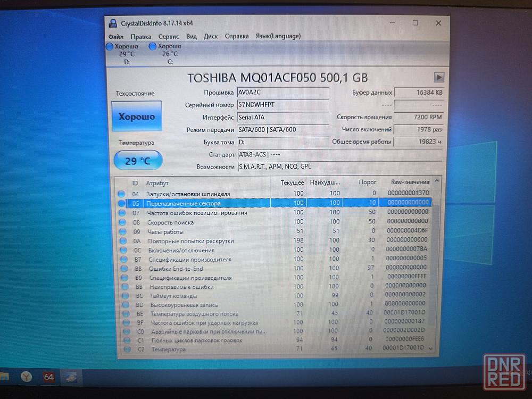Click status circle for attribute C2 Температура
The width and height of the screenshot is (532, 399).
(x=127, y=349)
